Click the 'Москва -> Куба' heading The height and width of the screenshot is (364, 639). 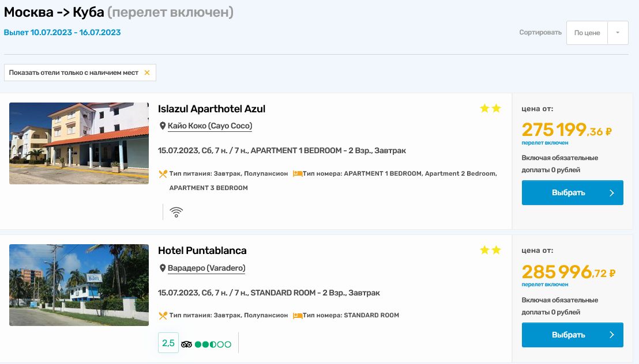pyautogui.click(x=54, y=12)
